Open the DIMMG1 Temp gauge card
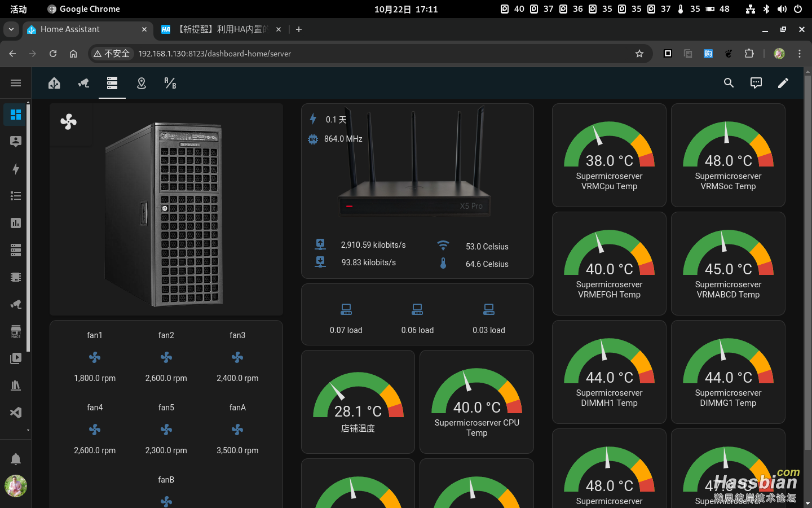The width and height of the screenshot is (812, 508). (728, 372)
